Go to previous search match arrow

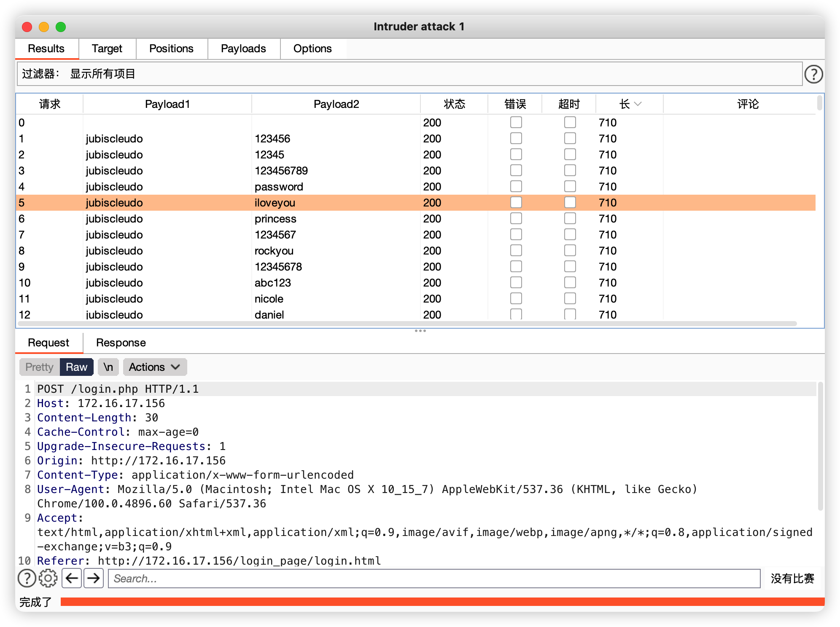pyautogui.click(x=72, y=578)
